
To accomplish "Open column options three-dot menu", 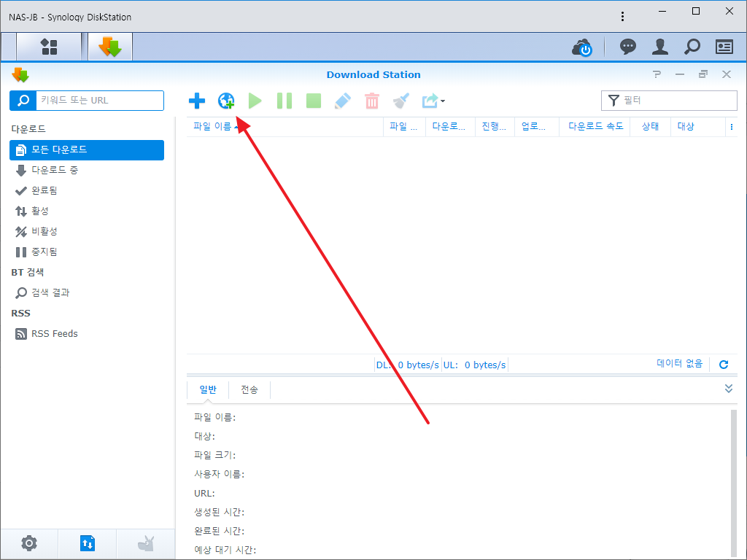I will click(x=731, y=127).
